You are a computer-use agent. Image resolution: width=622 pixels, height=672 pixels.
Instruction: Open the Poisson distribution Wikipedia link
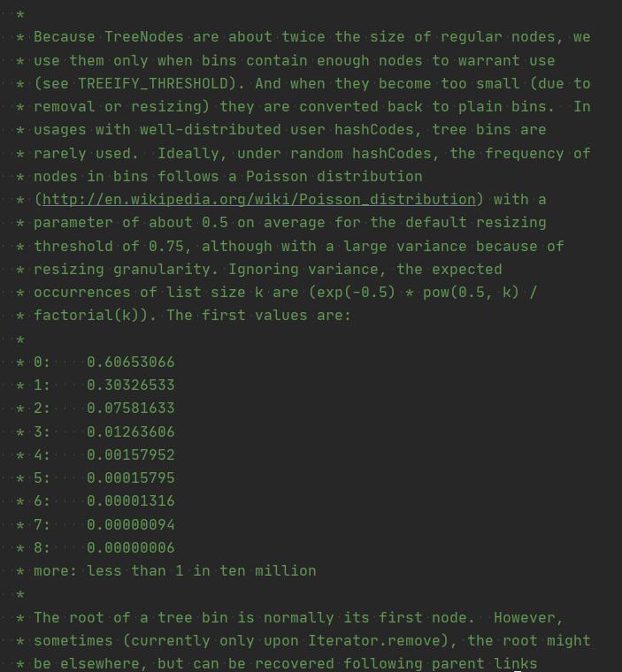click(x=259, y=200)
